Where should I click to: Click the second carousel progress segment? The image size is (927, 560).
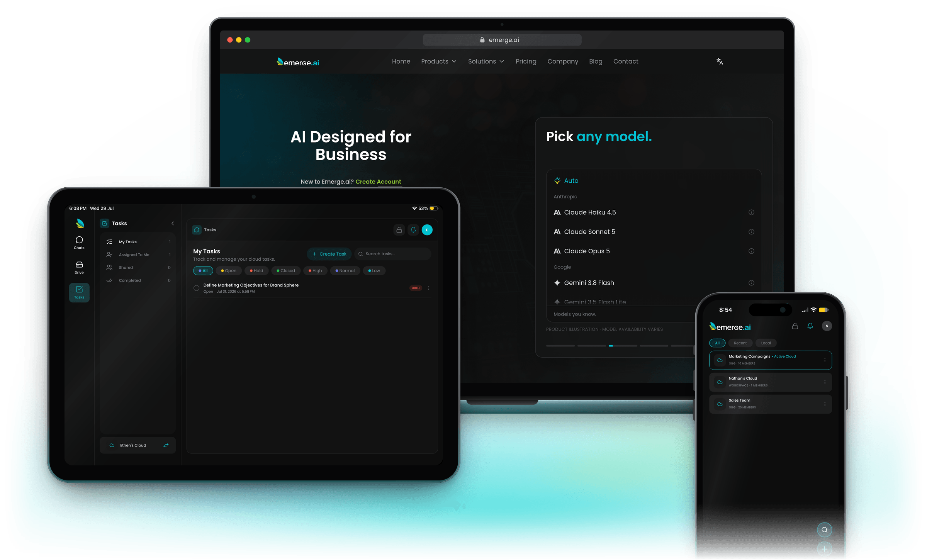click(x=591, y=346)
